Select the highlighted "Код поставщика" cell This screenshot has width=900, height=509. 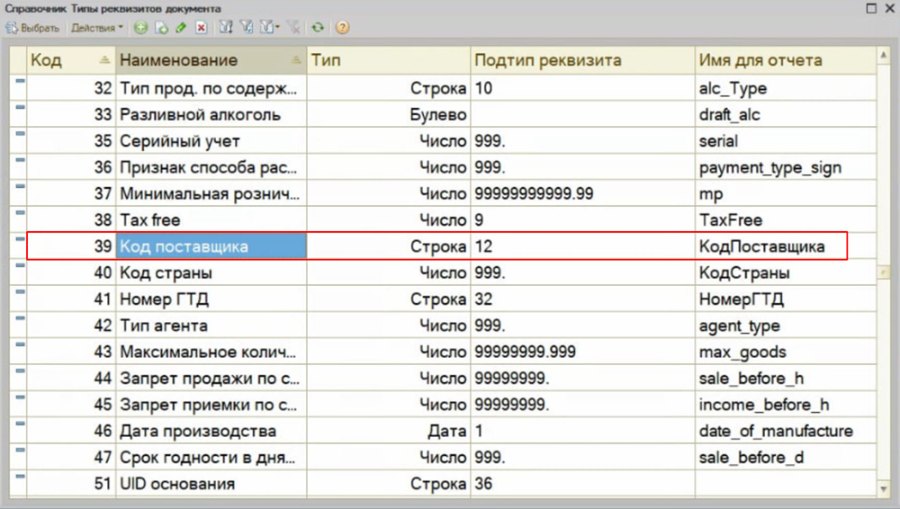211,247
